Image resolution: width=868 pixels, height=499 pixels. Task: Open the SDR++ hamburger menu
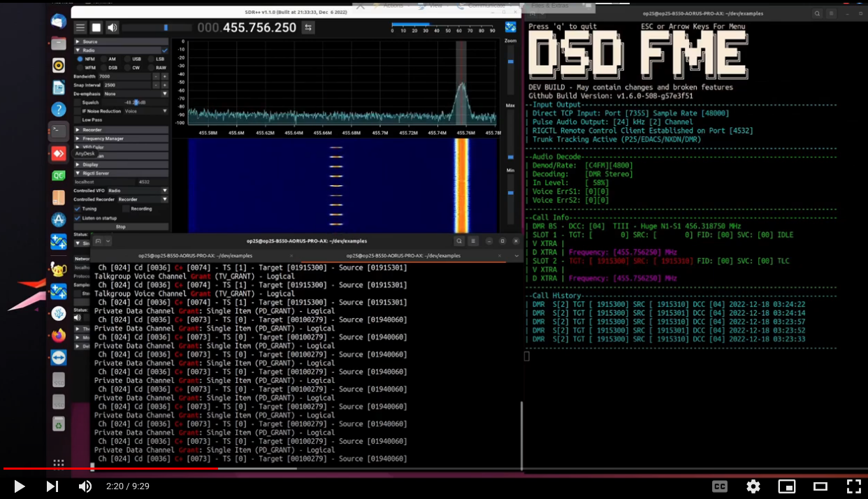(x=80, y=27)
